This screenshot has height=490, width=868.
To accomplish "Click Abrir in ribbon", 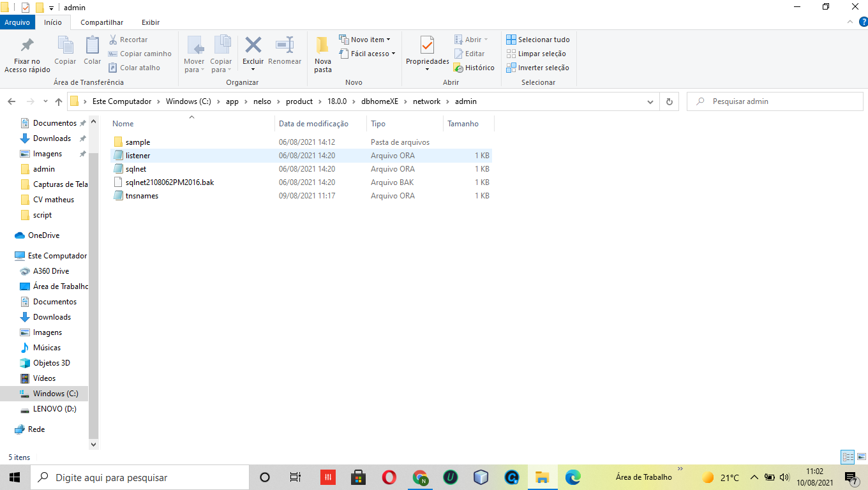I will point(471,40).
